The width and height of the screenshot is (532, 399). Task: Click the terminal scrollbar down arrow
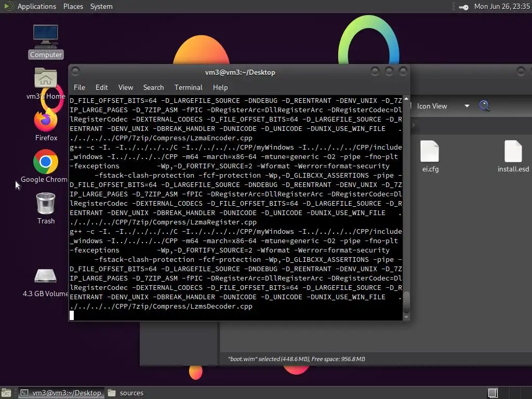point(406,317)
